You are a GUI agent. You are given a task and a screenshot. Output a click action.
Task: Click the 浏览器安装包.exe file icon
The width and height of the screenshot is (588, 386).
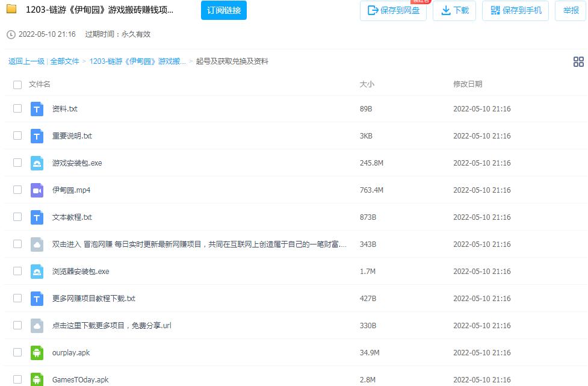point(37,272)
